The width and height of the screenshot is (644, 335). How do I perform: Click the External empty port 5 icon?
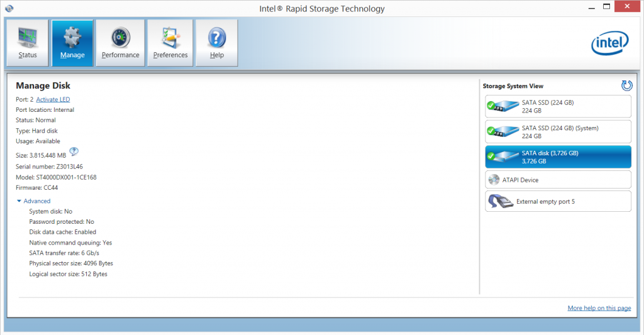pyautogui.click(x=500, y=202)
